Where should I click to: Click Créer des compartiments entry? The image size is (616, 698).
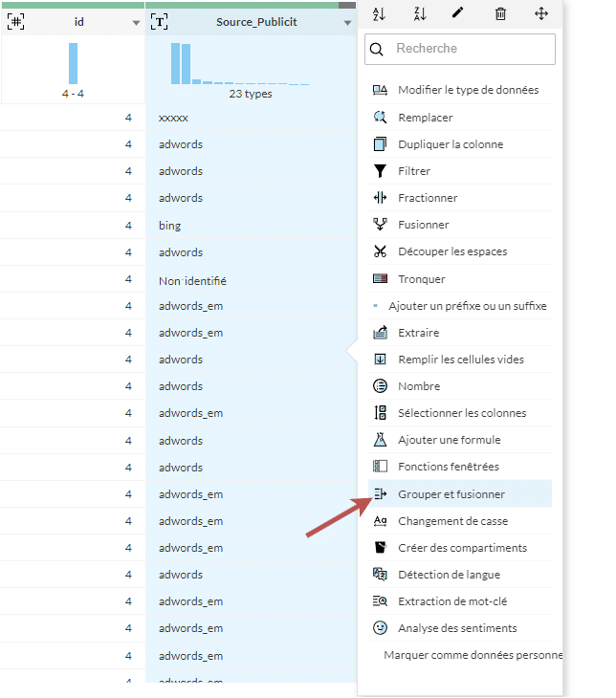(x=462, y=548)
